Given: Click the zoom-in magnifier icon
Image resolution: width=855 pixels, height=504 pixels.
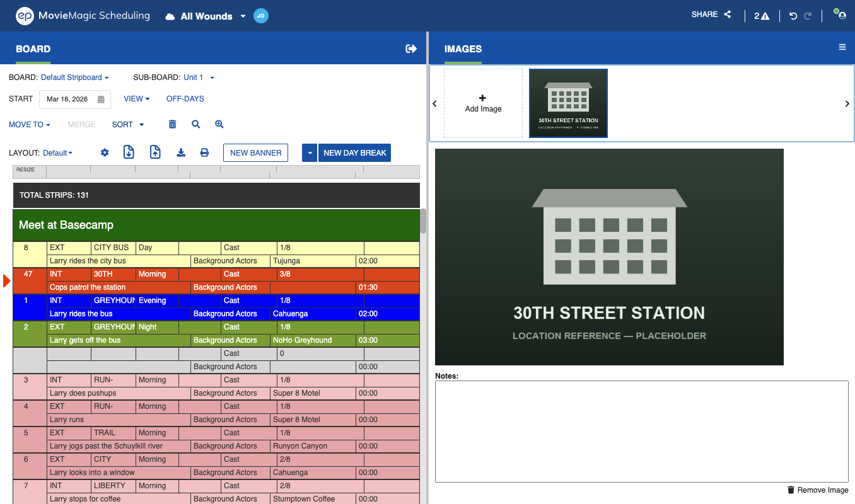Looking at the screenshot, I should click(x=219, y=125).
